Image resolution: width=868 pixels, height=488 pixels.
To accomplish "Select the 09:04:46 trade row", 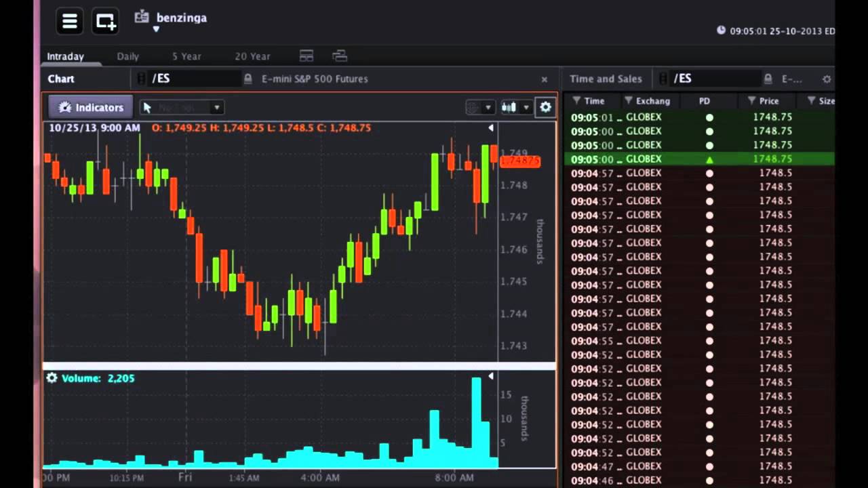I will click(x=699, y=481).
